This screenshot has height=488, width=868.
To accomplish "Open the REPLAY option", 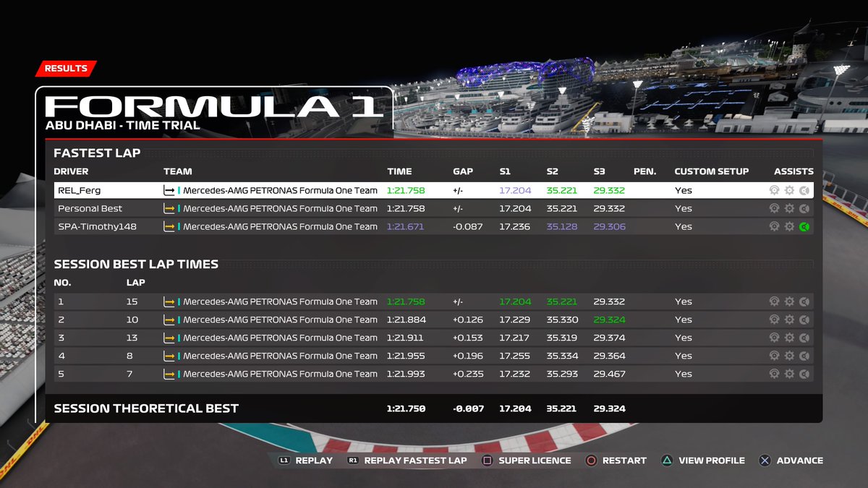I will 314,461.
